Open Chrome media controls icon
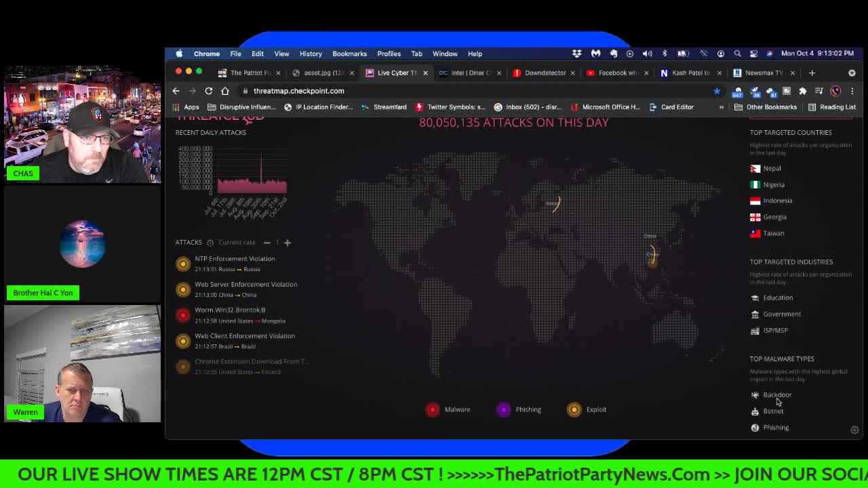Viewport: 868px width, 488px height. [819, 91]
